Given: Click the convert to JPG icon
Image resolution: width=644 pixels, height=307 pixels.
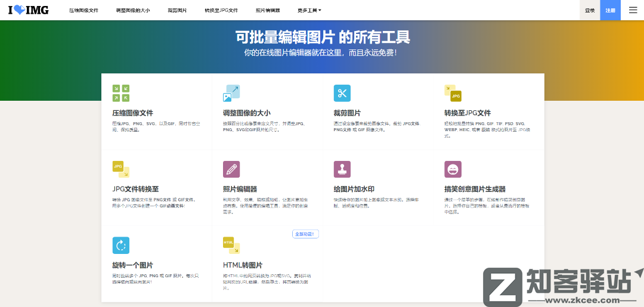Looking at the screenshot, I should 453,93.
